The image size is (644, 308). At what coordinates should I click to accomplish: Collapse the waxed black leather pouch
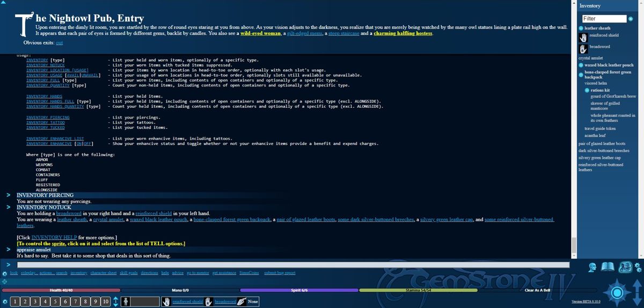pyautogui.click(x=581, y=65)
